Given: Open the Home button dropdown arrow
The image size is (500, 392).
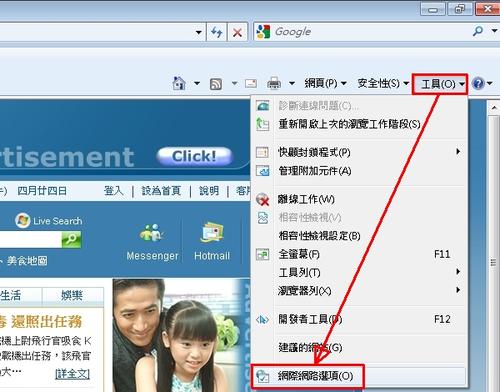Looking at the screenshot, I should (x=197, y=83).
